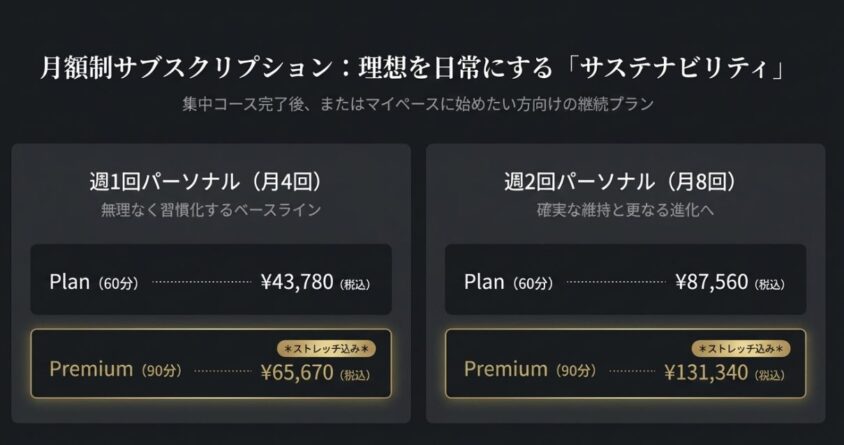Image resolution: width=844 pixels, height=445 pixels.
Task: Click the Premium label in the 週1回 card
Action: click(x=90, y=369)
